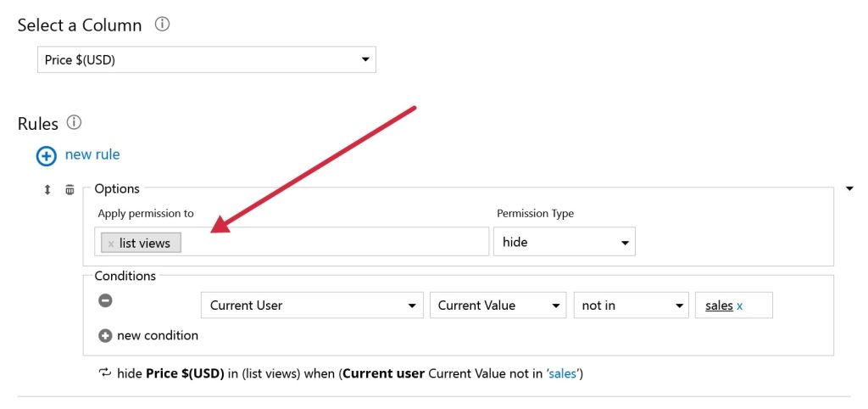Click the info icon next to Rules
Screen dimensions: 868x409
point(74,122)
